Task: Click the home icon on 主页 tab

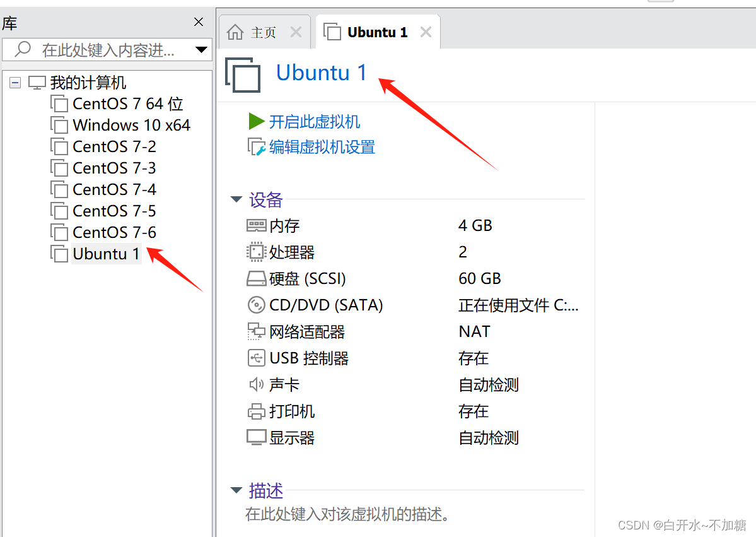Action: [x=235, y=32]
